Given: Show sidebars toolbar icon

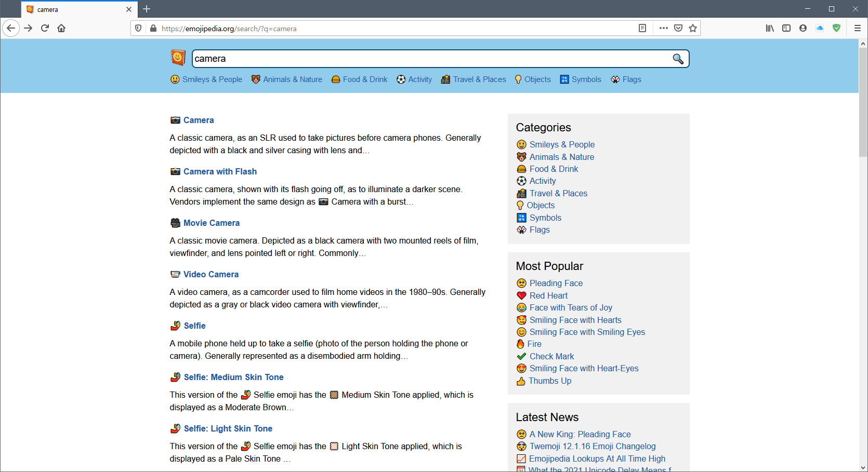Looking at the screenshot, I should click(x=786, y=28).
